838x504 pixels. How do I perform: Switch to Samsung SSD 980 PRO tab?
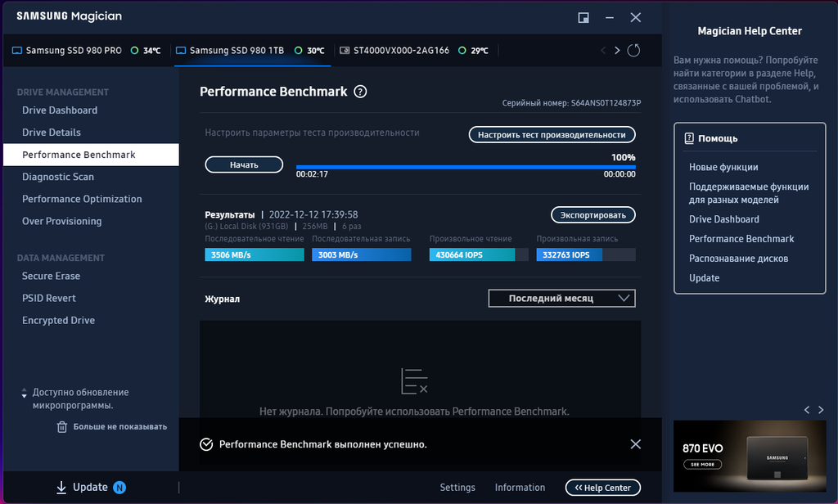tap(86, 50)
